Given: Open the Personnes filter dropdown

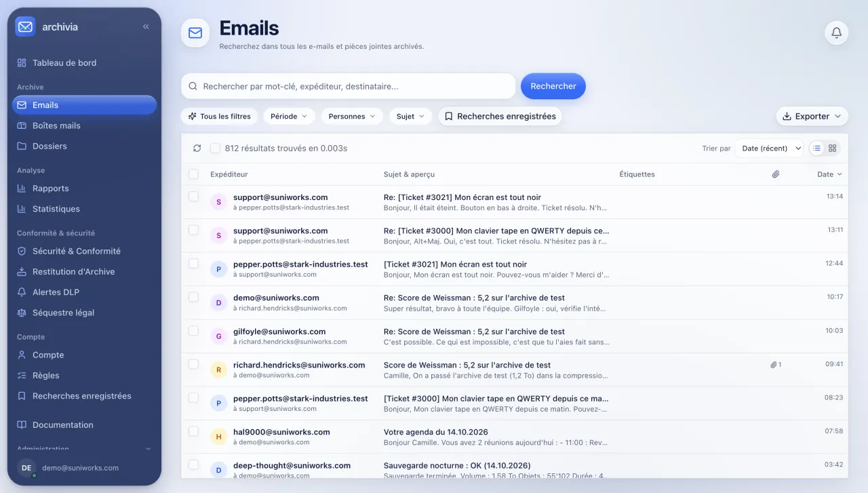Looking at the screenshot, I should click(352, 116).
